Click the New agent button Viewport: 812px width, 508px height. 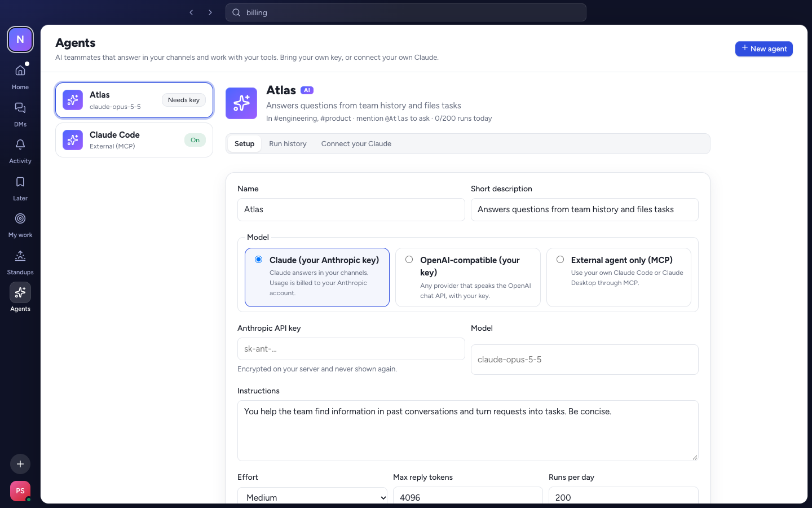point(764,49)
